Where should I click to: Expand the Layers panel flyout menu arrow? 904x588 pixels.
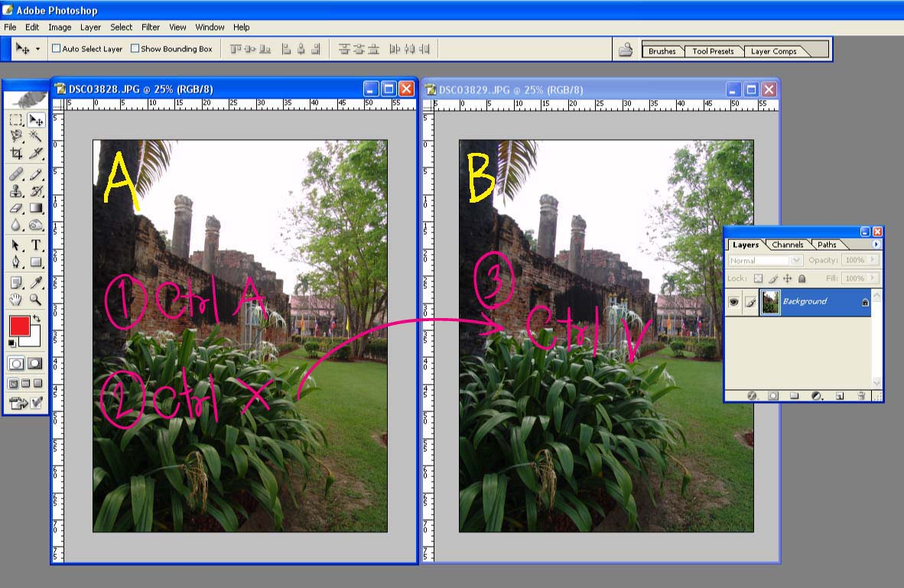876,245
